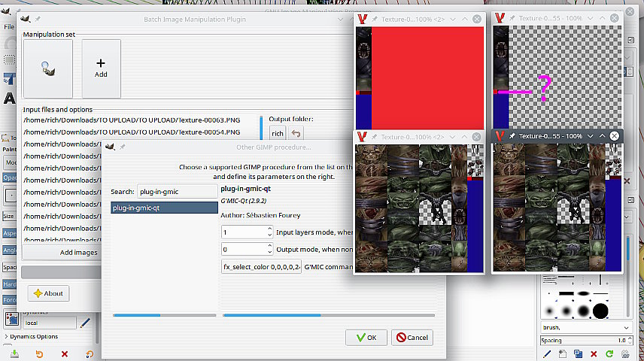This screenshot has height=361, width=644.
Task: Click the Output mode value field
Action: 244,249
